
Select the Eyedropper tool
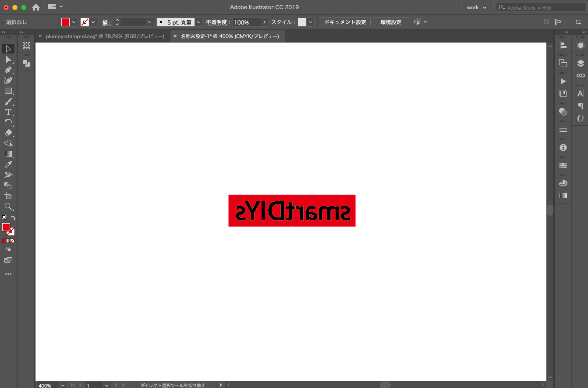click(8, 164)
